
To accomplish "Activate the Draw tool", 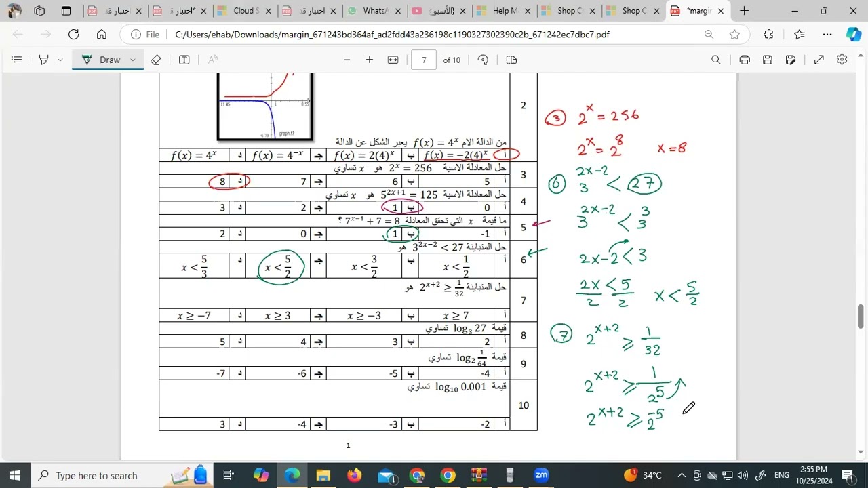I will coord(101,60).
